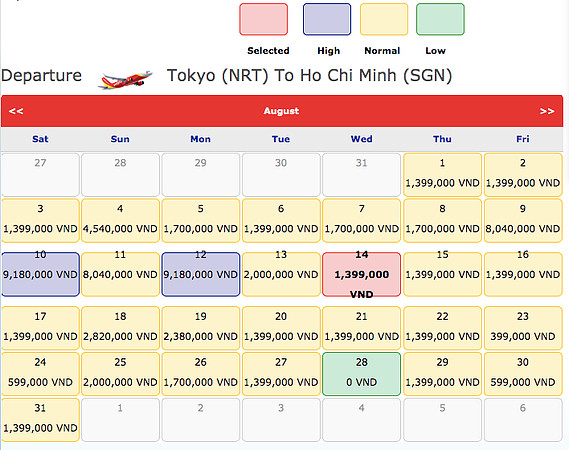Screen dimensions: 569x450
Task: Click the August month header label
Action: pyautogui.click(x=281, y=111)
